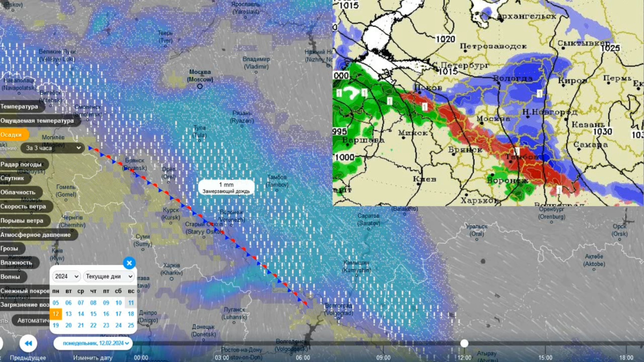Click the 'Автоматич' model selector
644x362 pixels.
[x=33, y=320]
